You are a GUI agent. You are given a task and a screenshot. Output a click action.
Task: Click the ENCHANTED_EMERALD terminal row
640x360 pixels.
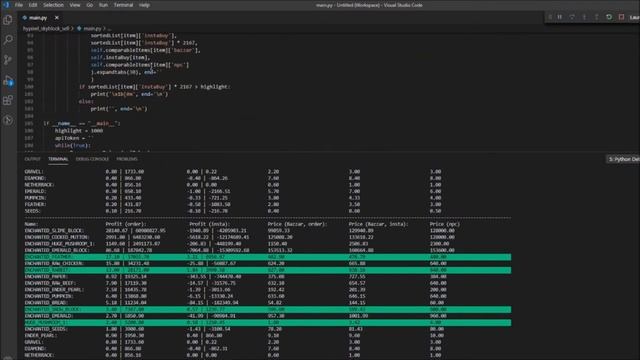tap(267, 316)
